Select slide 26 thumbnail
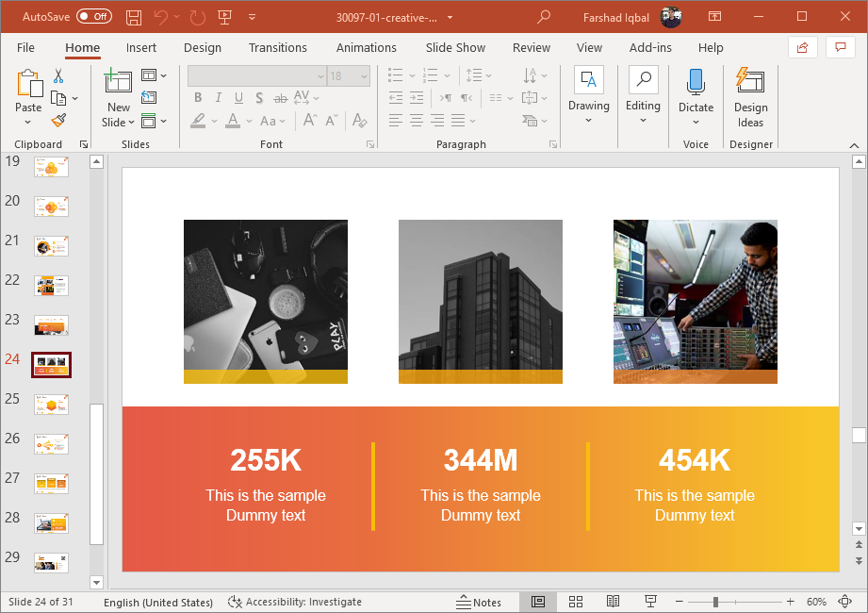Screen dimensions: 868x613 click(x=51, y=444)
